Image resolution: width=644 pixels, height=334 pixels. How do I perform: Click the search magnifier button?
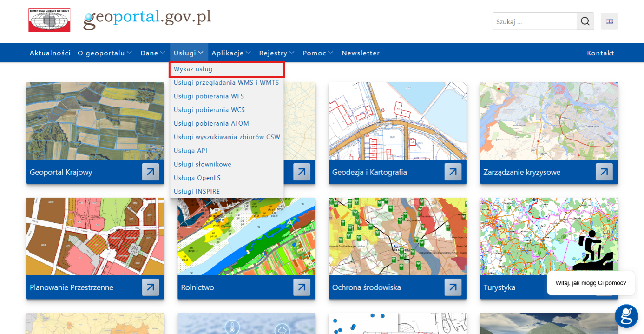[585, 21]
